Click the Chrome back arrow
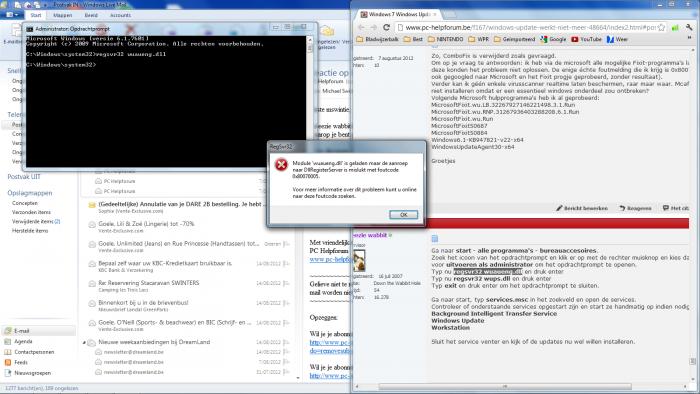Screen dimensions: 700x394 [361, 28]
